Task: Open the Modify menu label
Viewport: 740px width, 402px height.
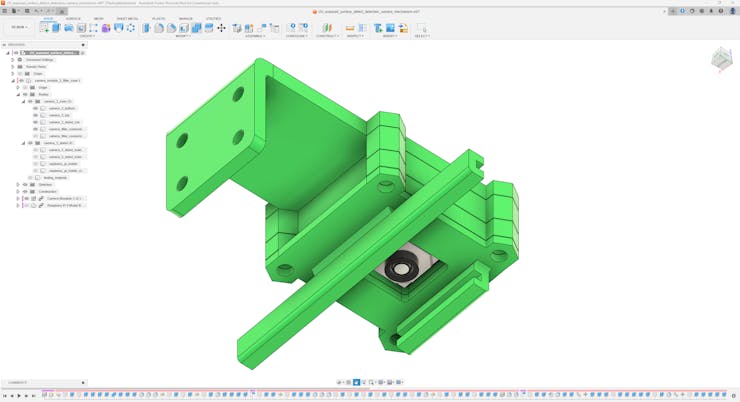Action: point(183,36)
